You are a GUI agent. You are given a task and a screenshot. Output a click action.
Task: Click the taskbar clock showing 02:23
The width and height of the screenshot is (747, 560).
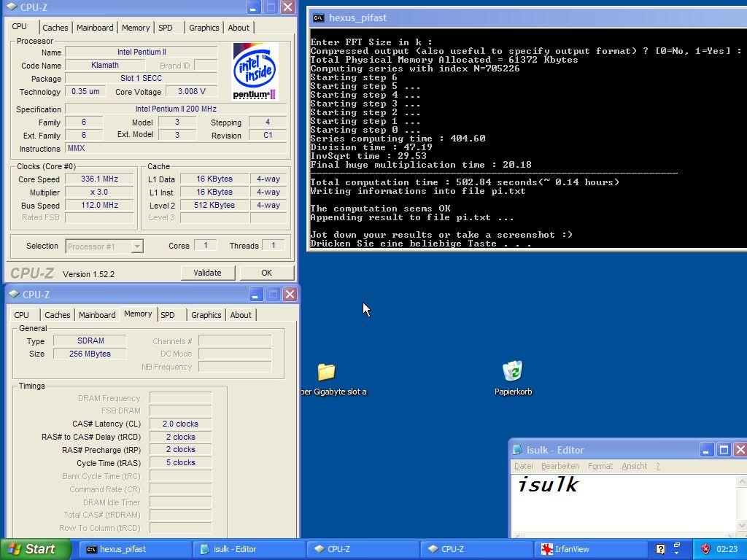(727, 549)
